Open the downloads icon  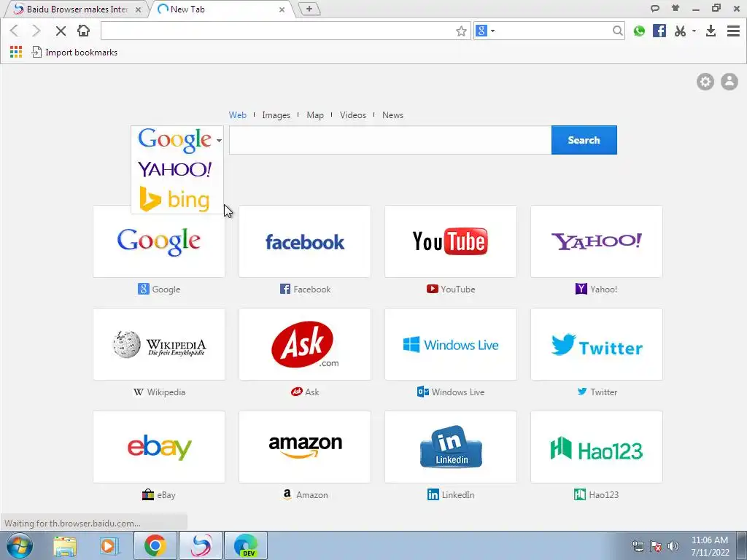(x=711, y=31)
